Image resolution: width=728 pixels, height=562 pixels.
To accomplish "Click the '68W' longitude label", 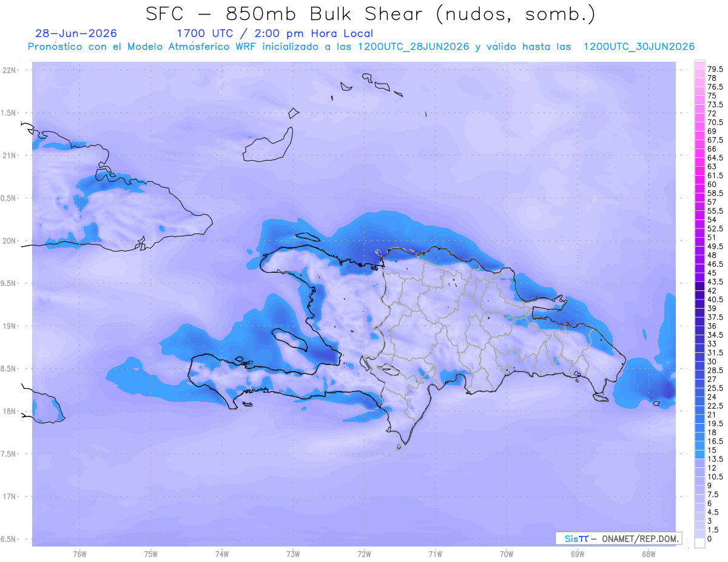I will [x=649, y=554].
